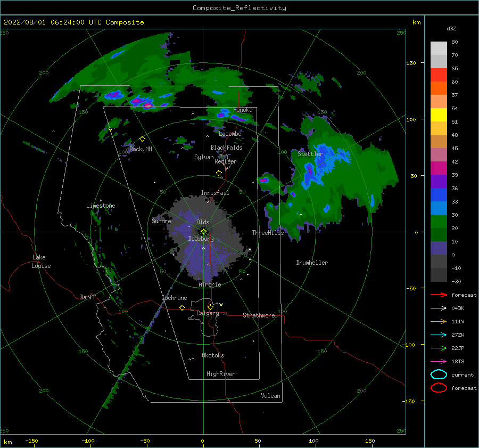Select the green 30 dBZ color swatch
Image resolution: width=479 pixels, height=448 pixels.
[x=439, y=222]
